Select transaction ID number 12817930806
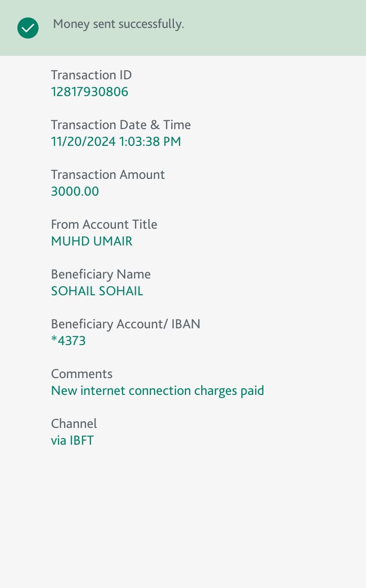This screenshot has width=366, height=588. (x=89, y=92)
